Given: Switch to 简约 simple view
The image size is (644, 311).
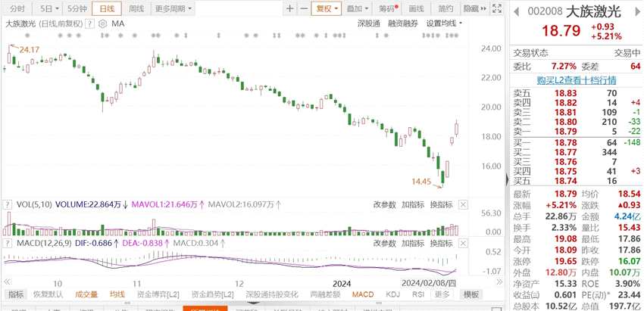Looking at the screenshot, I should (445, 8).
